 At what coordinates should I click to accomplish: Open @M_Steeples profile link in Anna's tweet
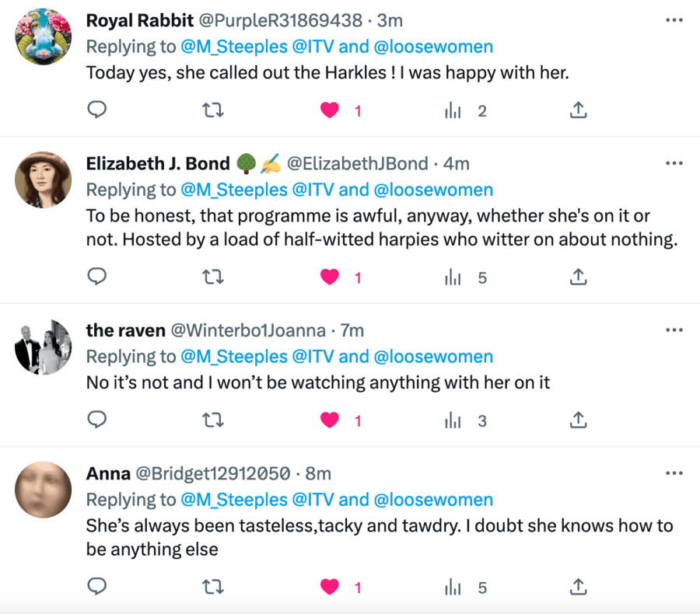(234, 500)
